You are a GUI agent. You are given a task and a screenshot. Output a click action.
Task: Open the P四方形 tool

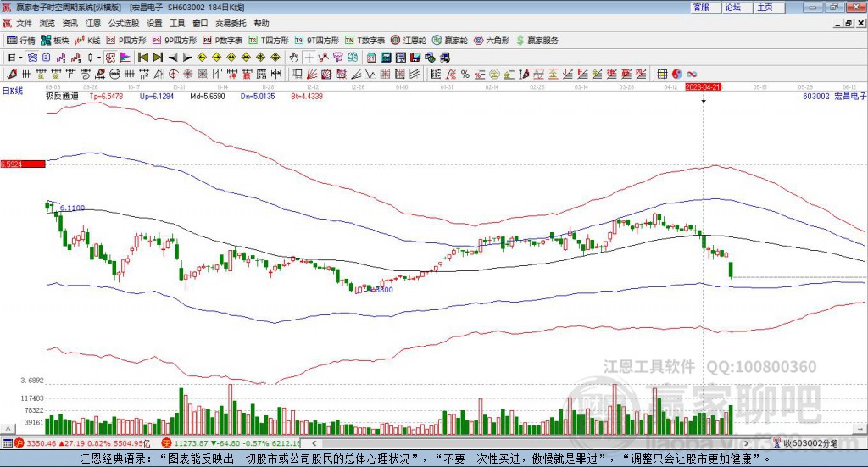point(127,41)
